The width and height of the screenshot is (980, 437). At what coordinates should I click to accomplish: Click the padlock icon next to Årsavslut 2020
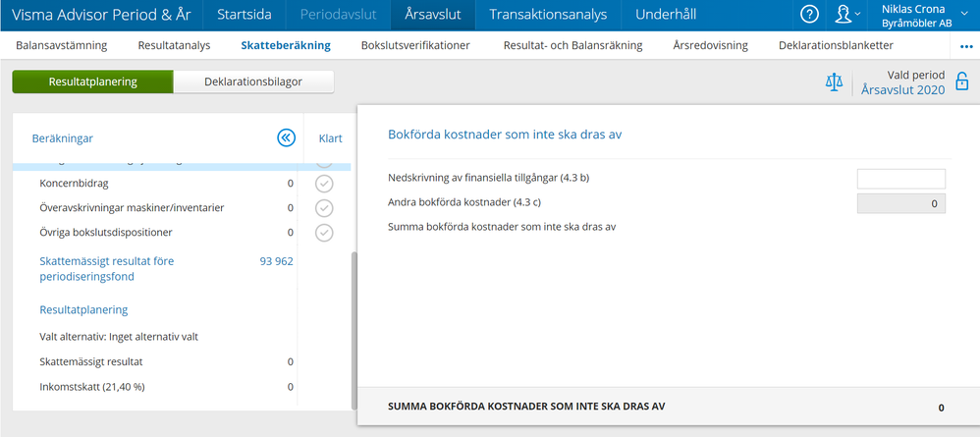pos(962,82)
